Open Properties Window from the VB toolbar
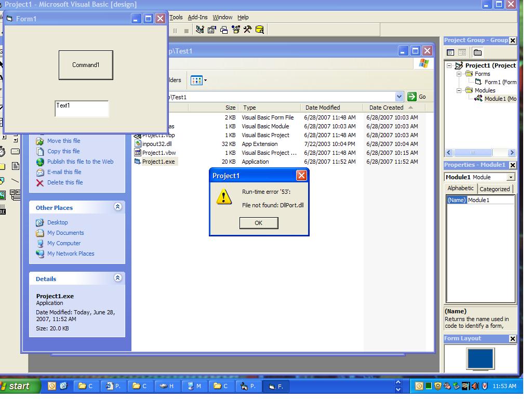 212,30
